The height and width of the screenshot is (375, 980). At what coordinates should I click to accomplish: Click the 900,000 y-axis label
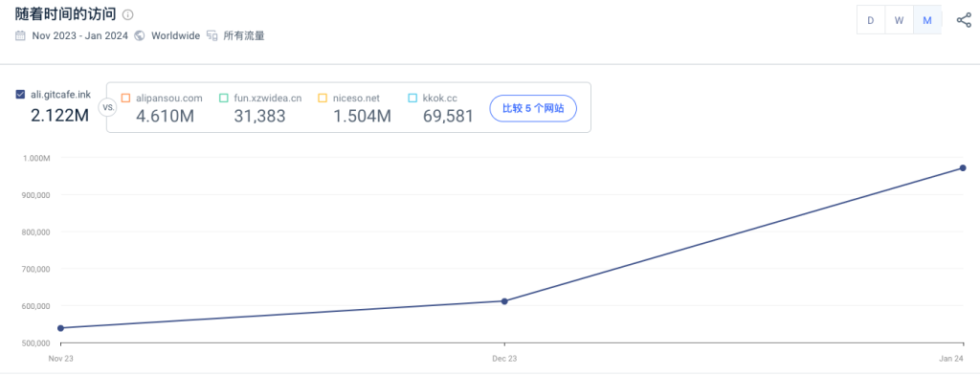(x=35, y=195)
